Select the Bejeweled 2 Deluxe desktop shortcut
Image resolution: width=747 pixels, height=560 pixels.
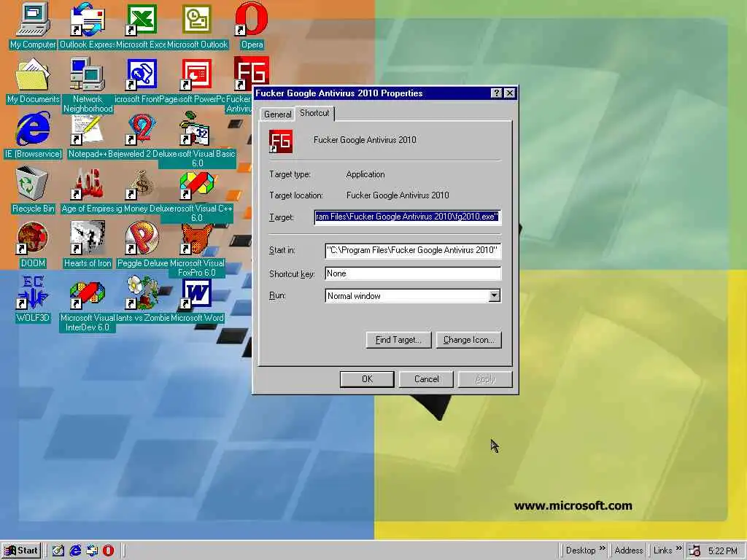click(x=142, y=135)
